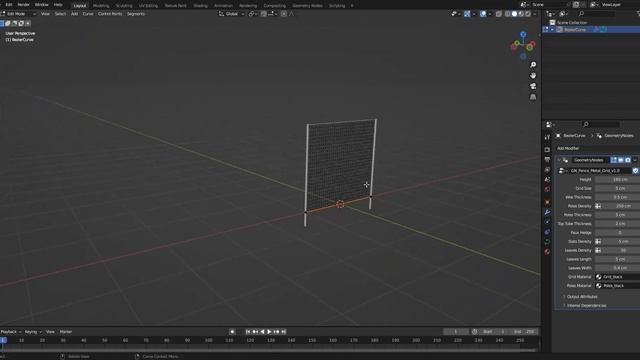
Task: Toggle proportional editing in header
Action: [284, 14]
